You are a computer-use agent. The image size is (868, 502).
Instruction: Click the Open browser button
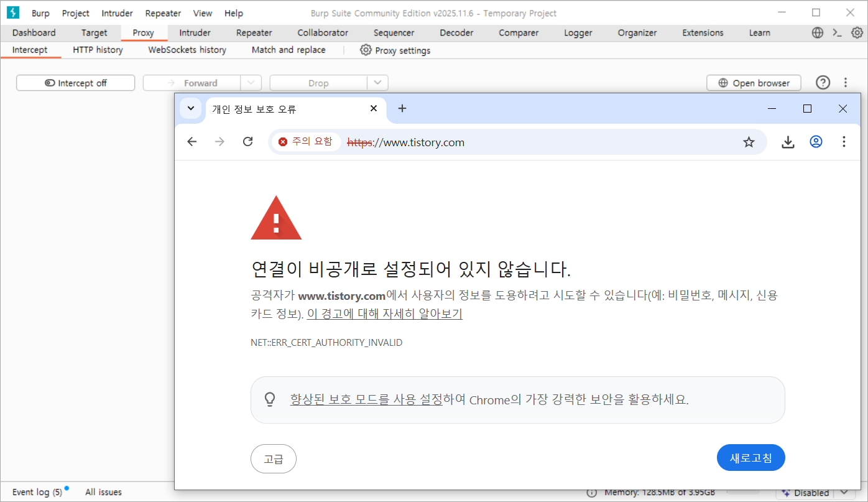point(754,83)
